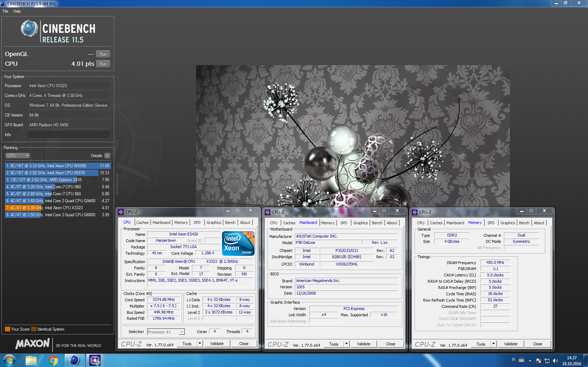Select ranking row AMD Opteron 2435
588x367 pixels.
click(x=58, y=180)
